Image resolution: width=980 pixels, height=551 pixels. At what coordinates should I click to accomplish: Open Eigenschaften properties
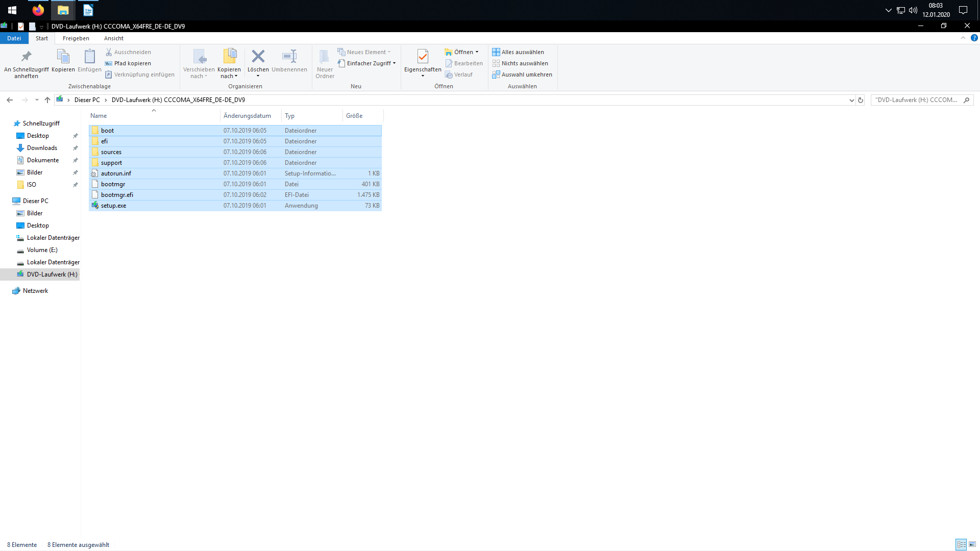[x=423, y=63]
